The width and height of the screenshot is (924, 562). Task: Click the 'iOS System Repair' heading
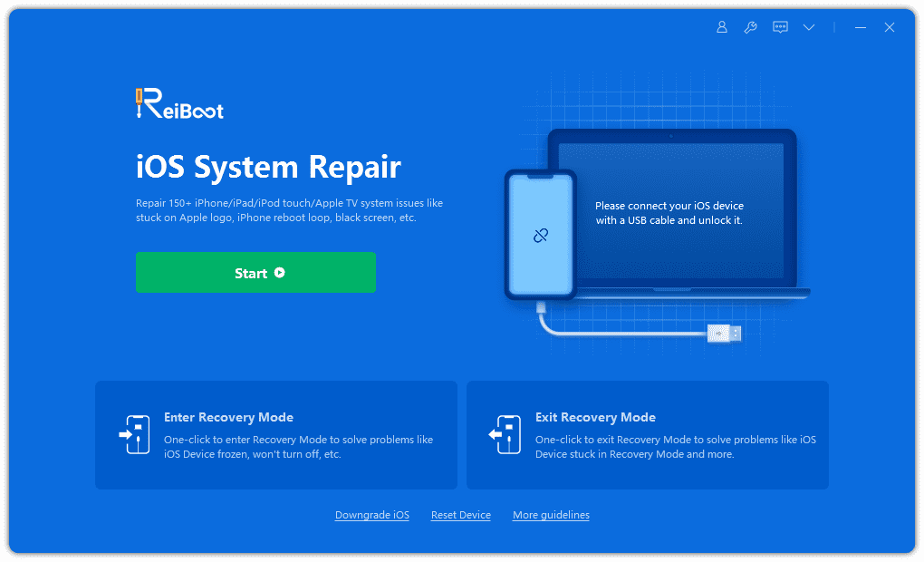coord(269,167)
